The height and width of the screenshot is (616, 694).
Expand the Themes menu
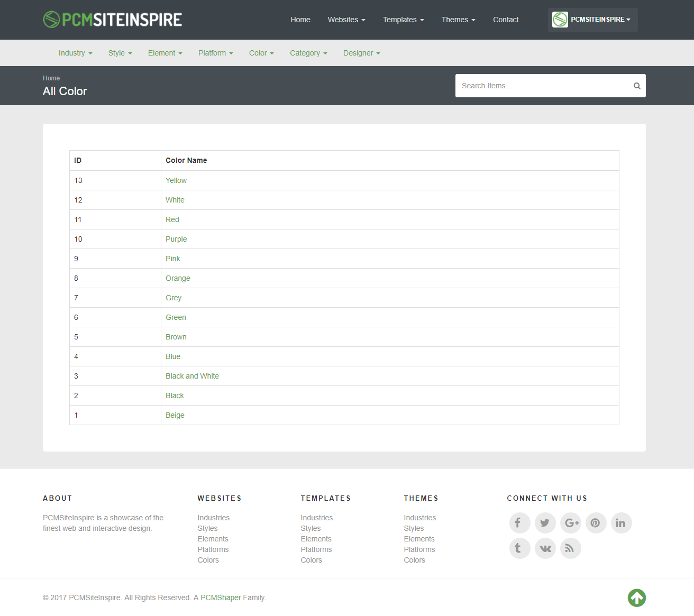coord(459,20)
